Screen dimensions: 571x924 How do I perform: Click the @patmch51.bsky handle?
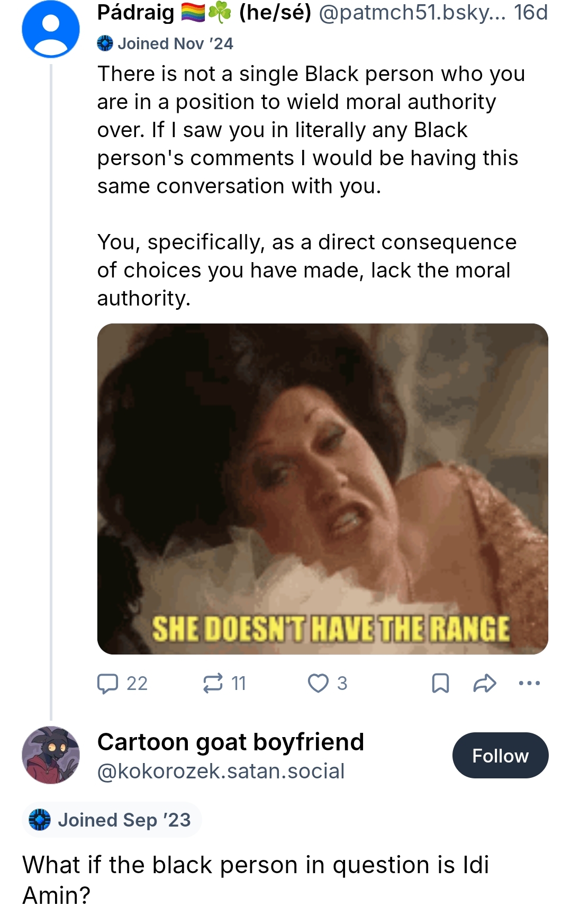(413, 13)
